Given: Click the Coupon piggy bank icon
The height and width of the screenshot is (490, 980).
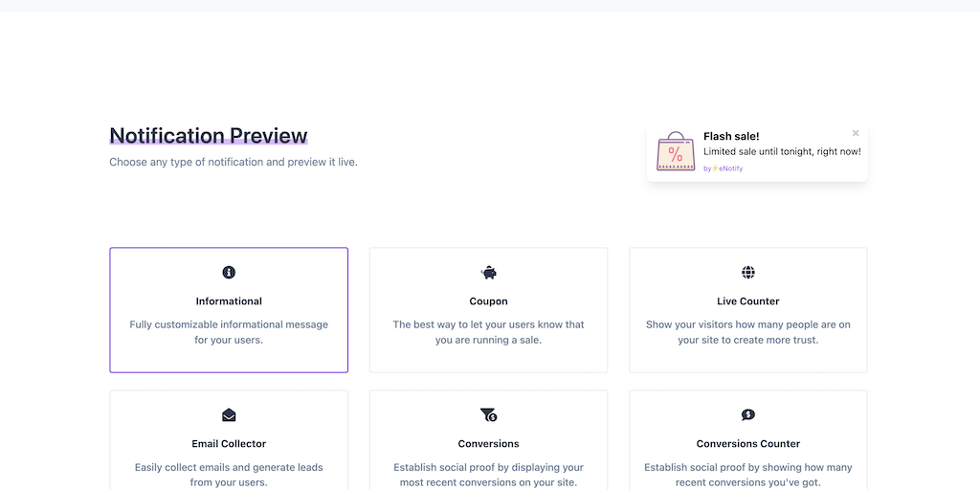Looking at the screenshot, I should point(489,273).
